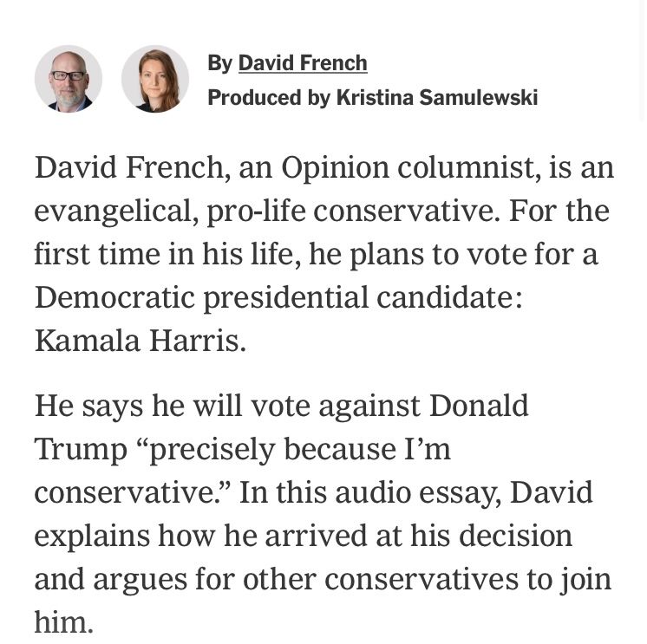Click the words "other conservatives to join"
Image resolution: width=647 pixels, height=644 pixels.
(x=427, y=579)
